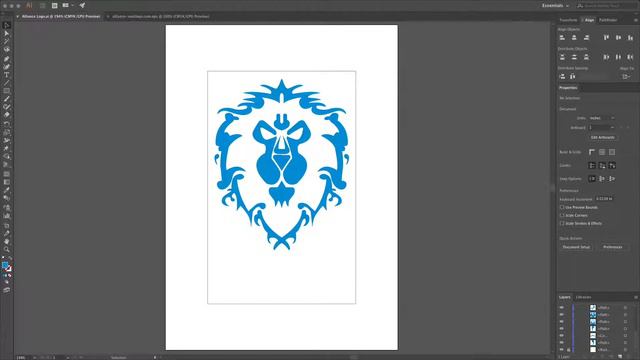Open the Align panel options menu
This screenshot has height=360, width=640.
(636, 20)
